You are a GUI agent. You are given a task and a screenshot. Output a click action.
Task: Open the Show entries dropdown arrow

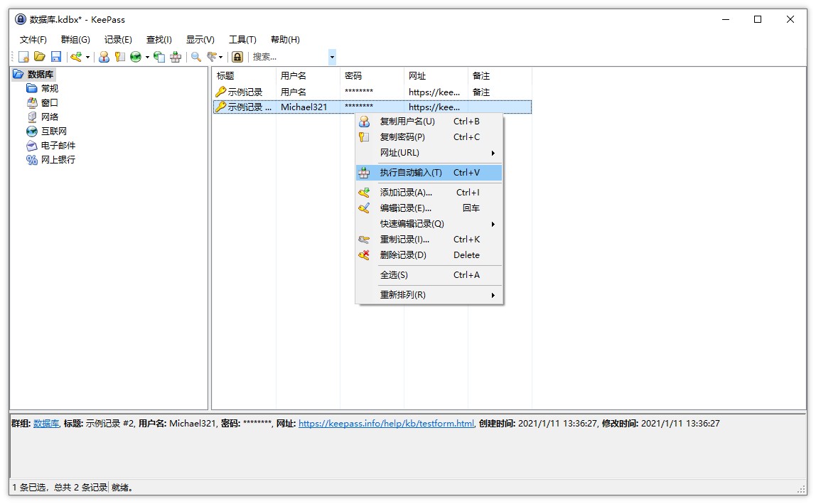[221, 58]
